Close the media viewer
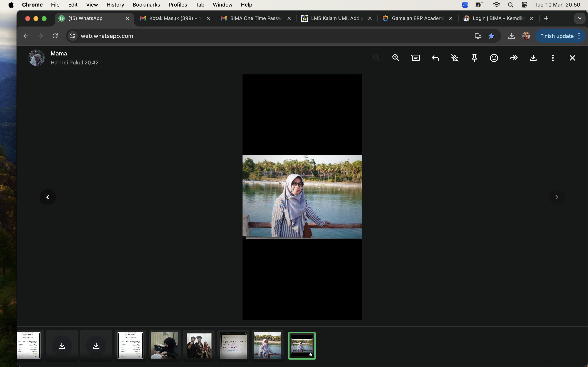Viewport: 588px width, 367px height. point(572,58)
